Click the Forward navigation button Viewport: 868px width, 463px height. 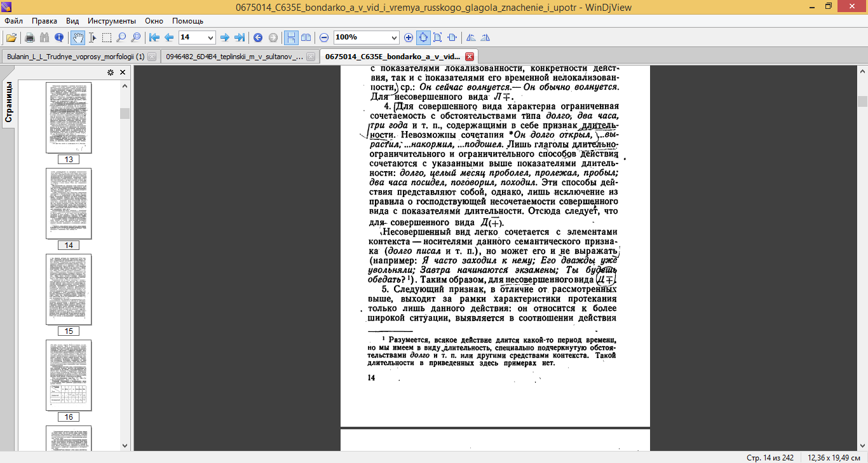(x=273, y=38)
